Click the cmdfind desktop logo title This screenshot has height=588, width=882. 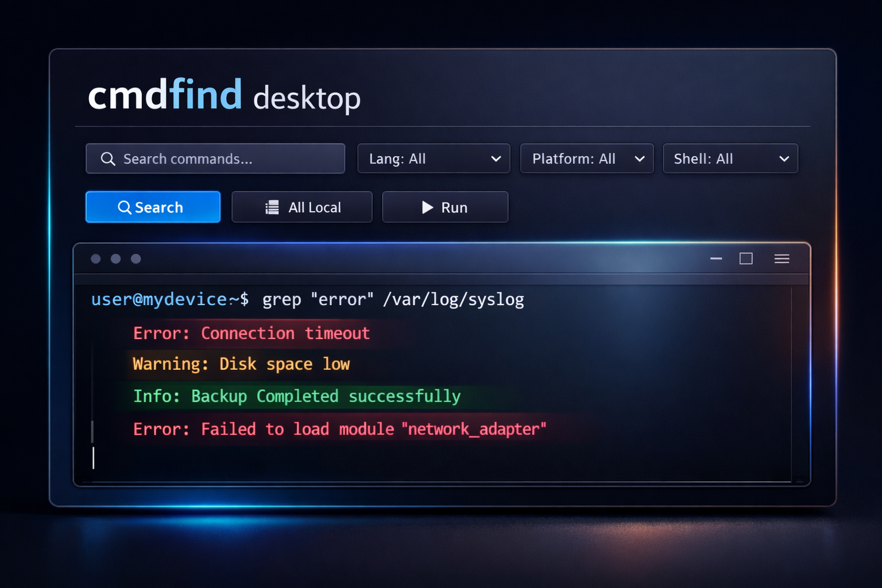click(x=224, y=95)
